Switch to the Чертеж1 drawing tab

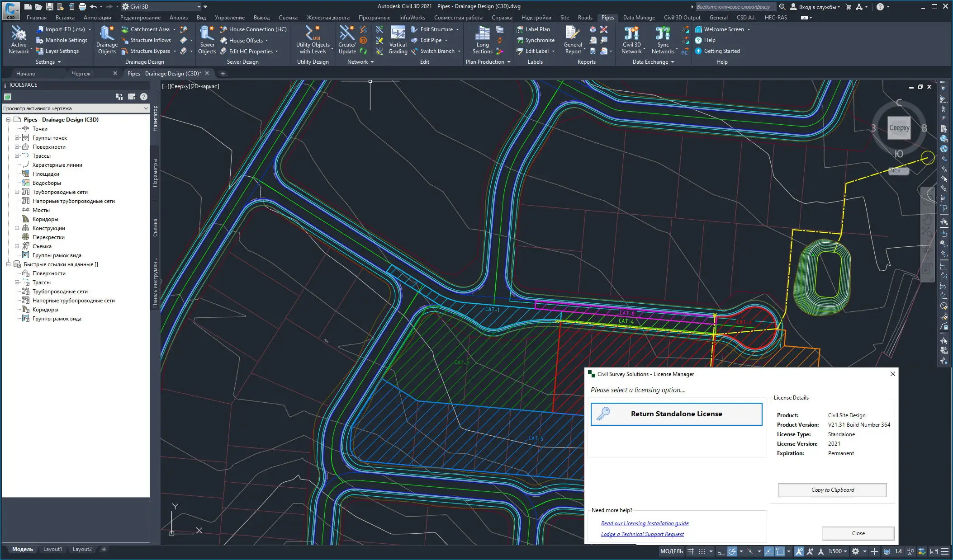click(82, 73)
